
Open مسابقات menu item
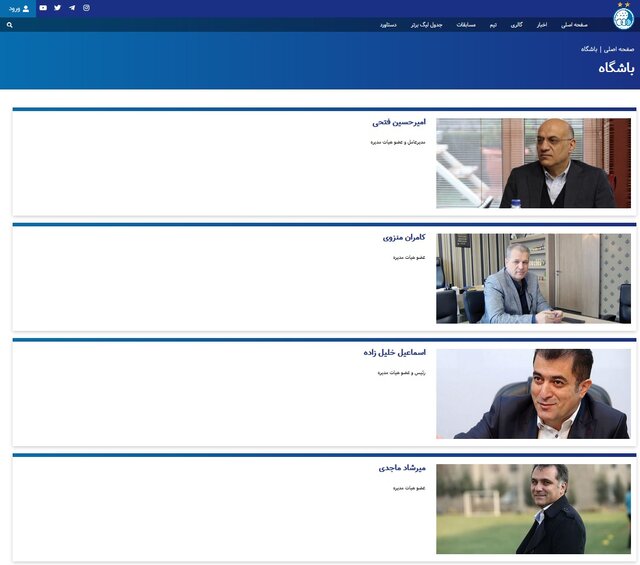pos(466,25)
